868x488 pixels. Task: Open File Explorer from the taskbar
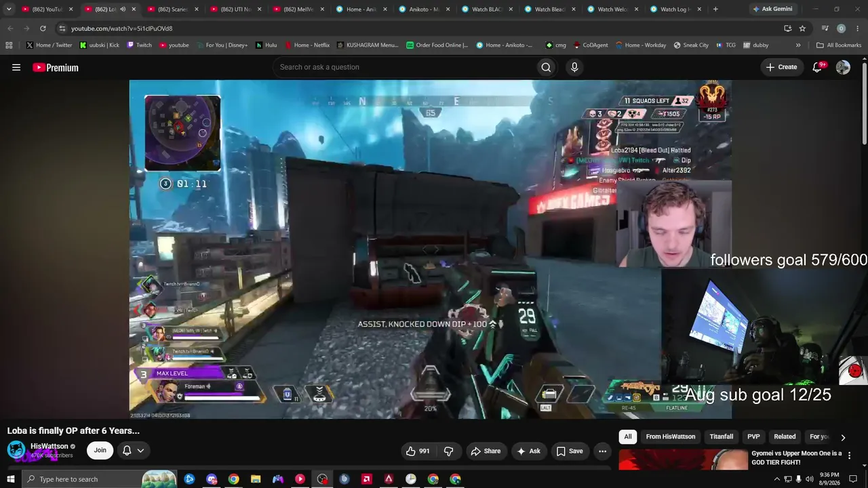(x=256, y=479)
